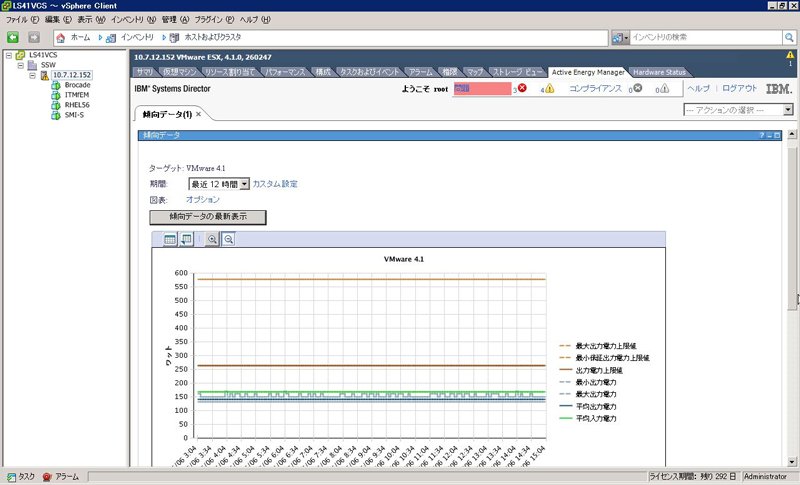This screenshot has width=800, height=485.
Task: Open the 編集 menu
Action: click(x=58, y=19)
